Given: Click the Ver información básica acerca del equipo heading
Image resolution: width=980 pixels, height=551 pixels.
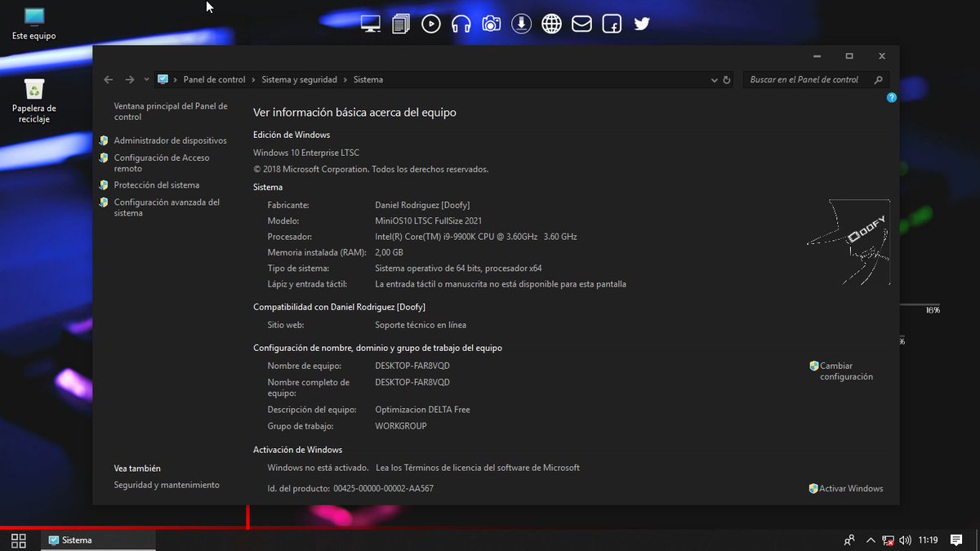Looking at the screenshot, I should coord(354,113).
